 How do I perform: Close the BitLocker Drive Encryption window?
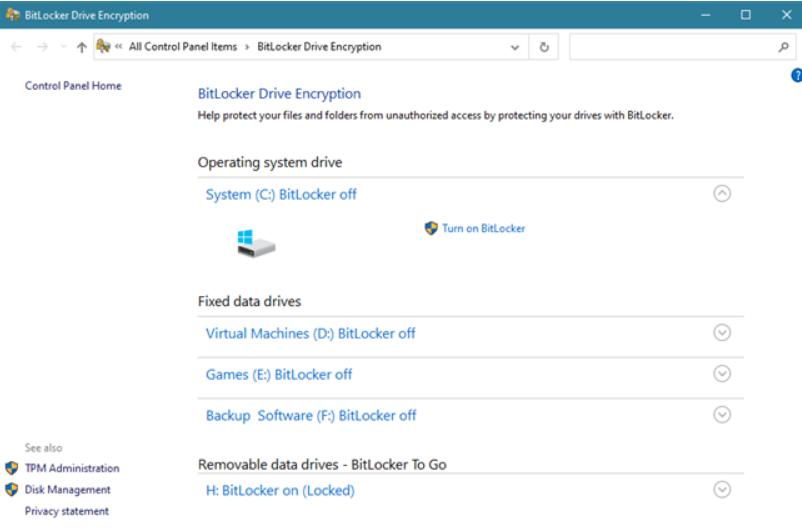pyautogui.click(x=787, y=15)
